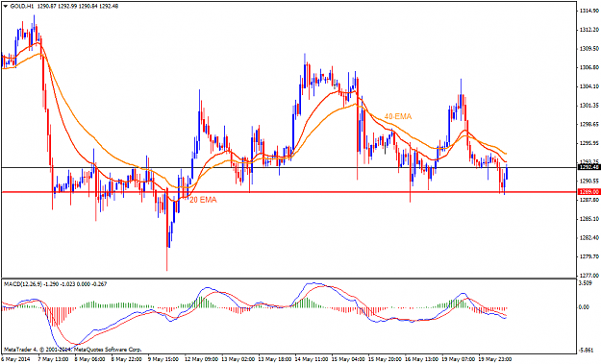Click the 16 May 13:00 time label
Image resolution: width=601 pixels, height=364 pixels.
(421, 360)
